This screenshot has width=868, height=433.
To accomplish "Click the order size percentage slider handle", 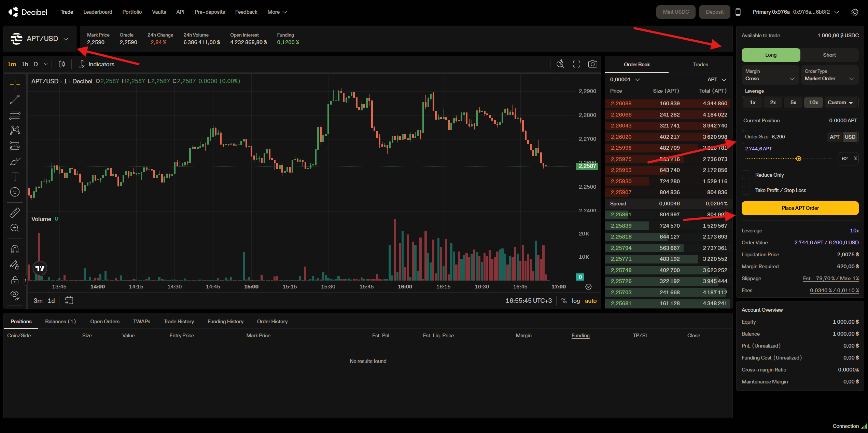I will click(x=798, y=159).
